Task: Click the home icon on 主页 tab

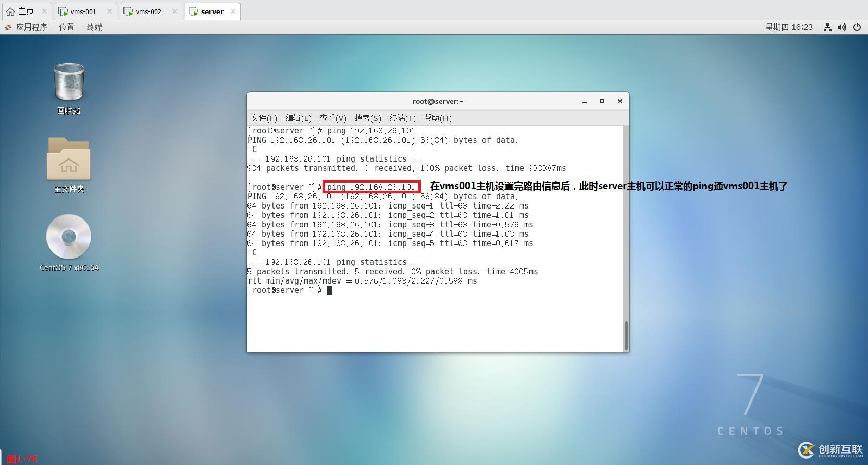Action: [x=10, y=11]
